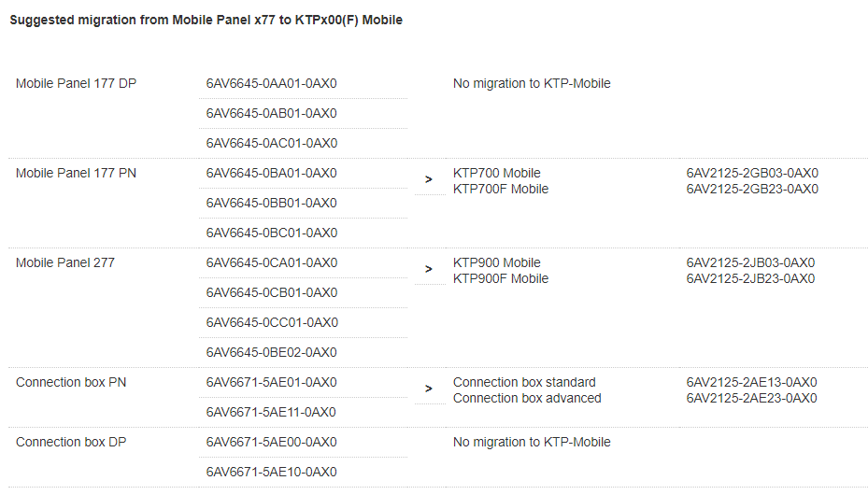Click order number 6AV2125-2GB03-0AX0
The height and width of the screenshot is (495, 868).
click(x=751, y=173)
